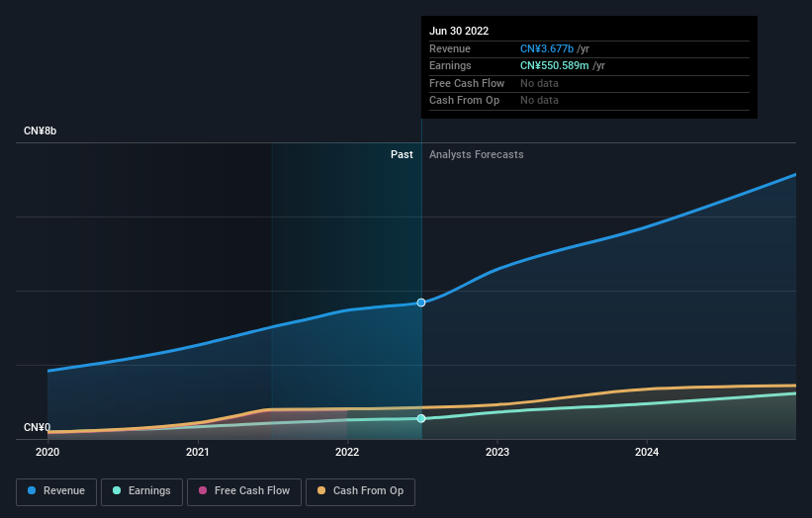
Task: Click the CN¥8b y-axis label
Action: pos(40,130)
